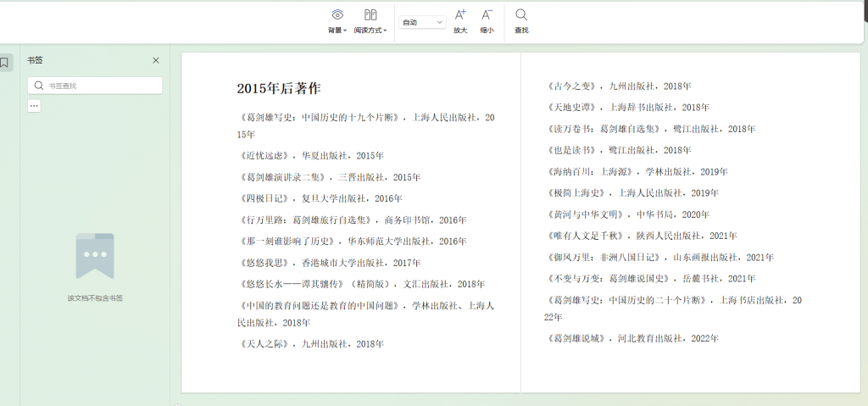Click the heading 2015年后著作
The height and width of the screenshot is (406, 868).
tap(278, 88)
